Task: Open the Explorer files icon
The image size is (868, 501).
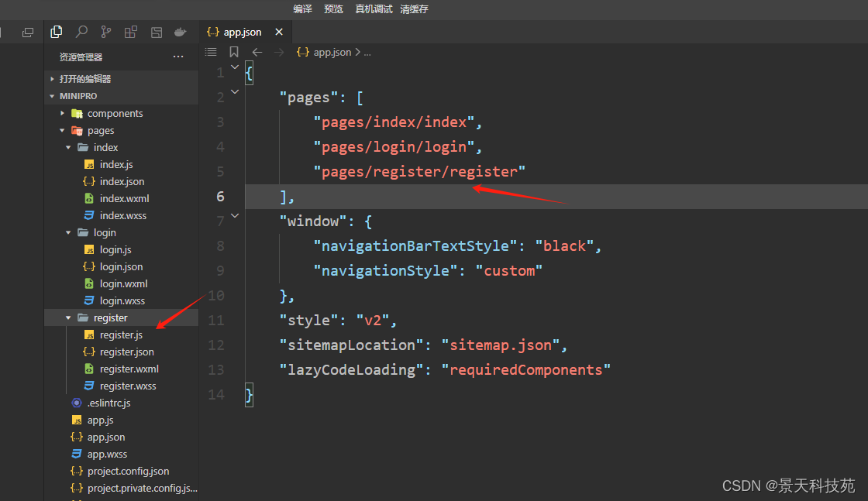Action: tap(56, 32)
